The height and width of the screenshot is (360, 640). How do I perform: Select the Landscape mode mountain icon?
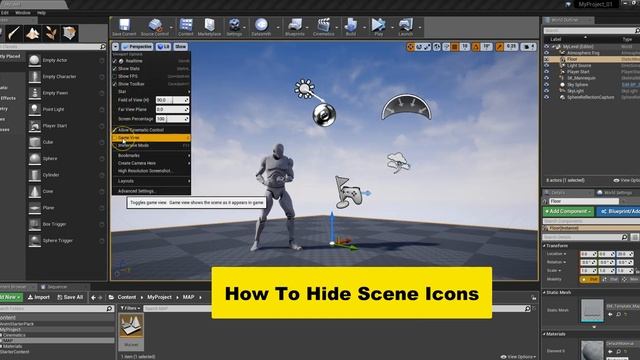[x=32, y=33]
